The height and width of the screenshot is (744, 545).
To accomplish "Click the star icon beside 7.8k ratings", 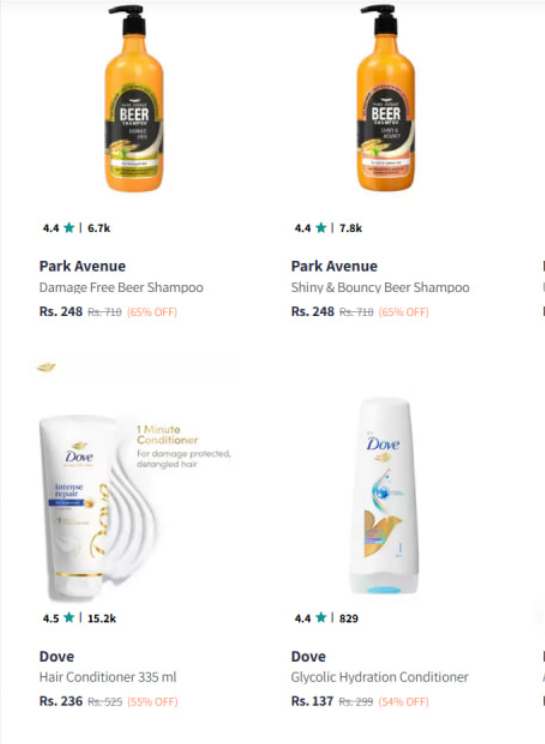I will (321, 228).
